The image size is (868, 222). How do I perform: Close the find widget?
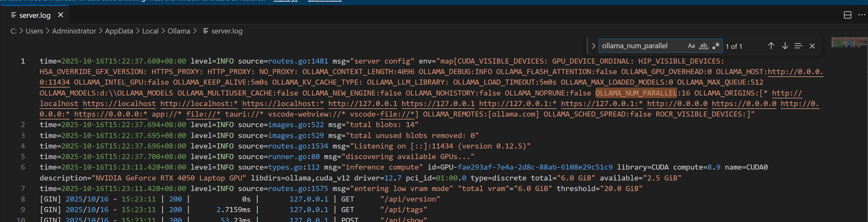click(x=812, y=46)
